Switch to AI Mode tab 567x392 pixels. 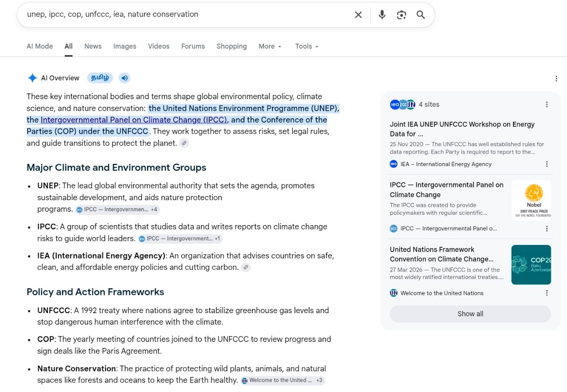coord(39,46)
